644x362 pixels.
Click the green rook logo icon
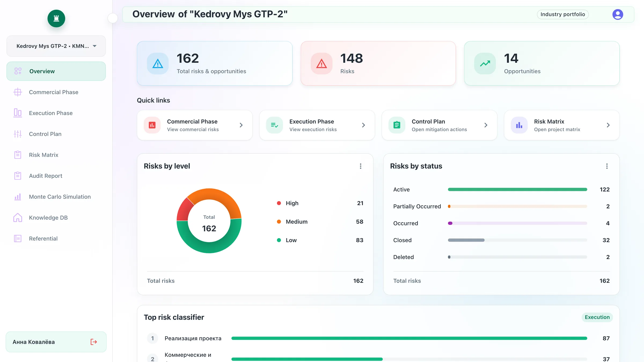pyautogui.click(x=56, y=19)
